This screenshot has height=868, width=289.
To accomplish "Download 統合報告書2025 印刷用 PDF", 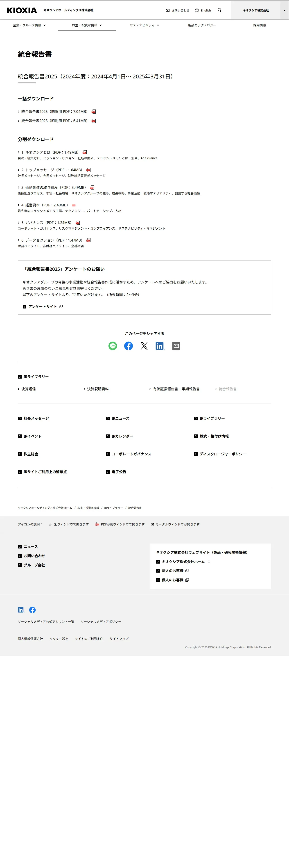I will click(54, 121).
